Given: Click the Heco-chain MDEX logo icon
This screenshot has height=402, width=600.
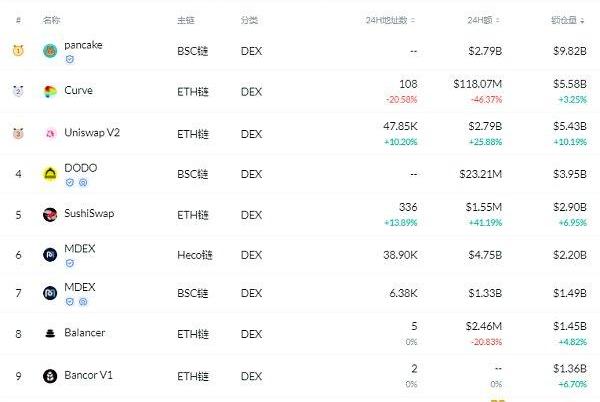Looking at the screenshot, I should 50,255.
